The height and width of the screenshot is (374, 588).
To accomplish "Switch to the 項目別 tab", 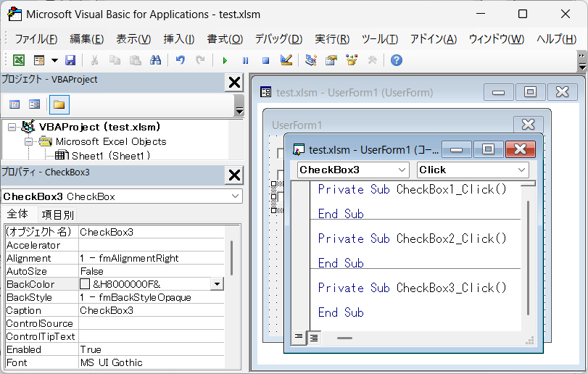I will (x=58, y=215).
